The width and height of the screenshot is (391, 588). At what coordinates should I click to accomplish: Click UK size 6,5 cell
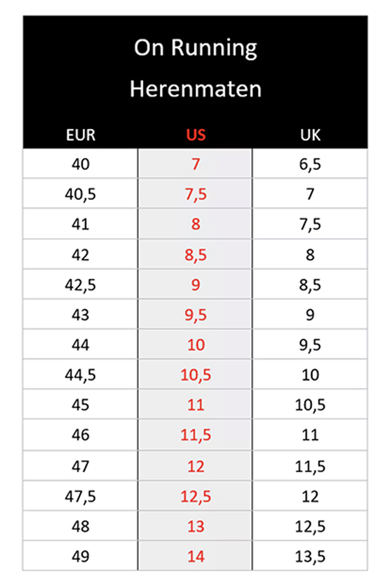310,164
